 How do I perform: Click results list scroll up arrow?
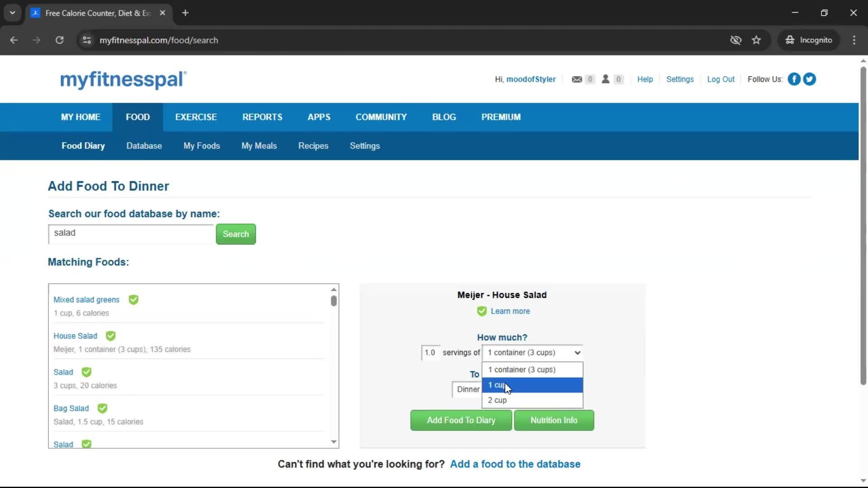[x=334, y=289]
